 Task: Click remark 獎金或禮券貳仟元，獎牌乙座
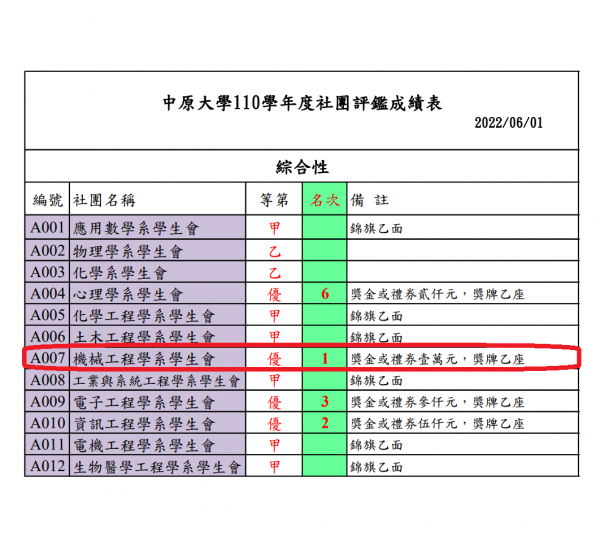437,294
